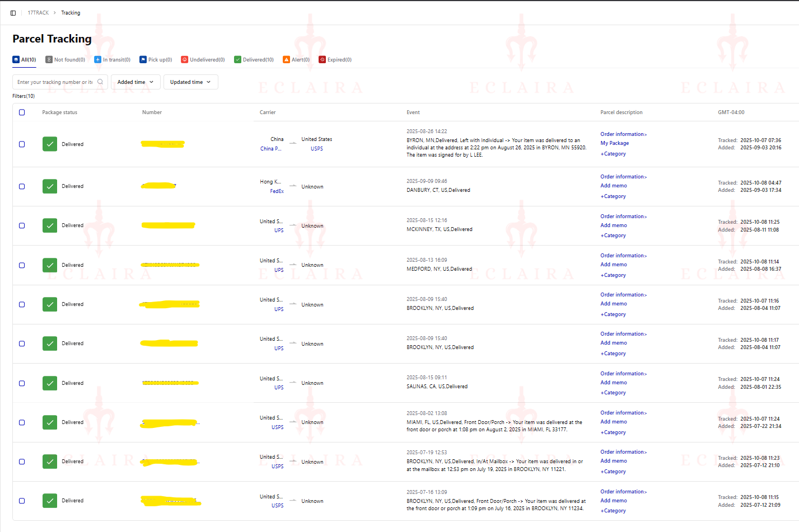799x532 pixels.
Task: Open the Added time dropdown
Action: click(135, 82)
